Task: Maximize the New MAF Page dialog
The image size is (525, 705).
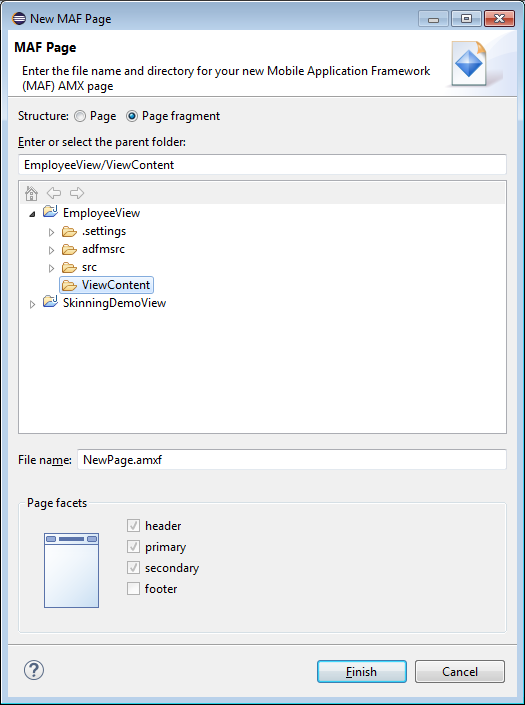Action: click(x=467, y=19)
